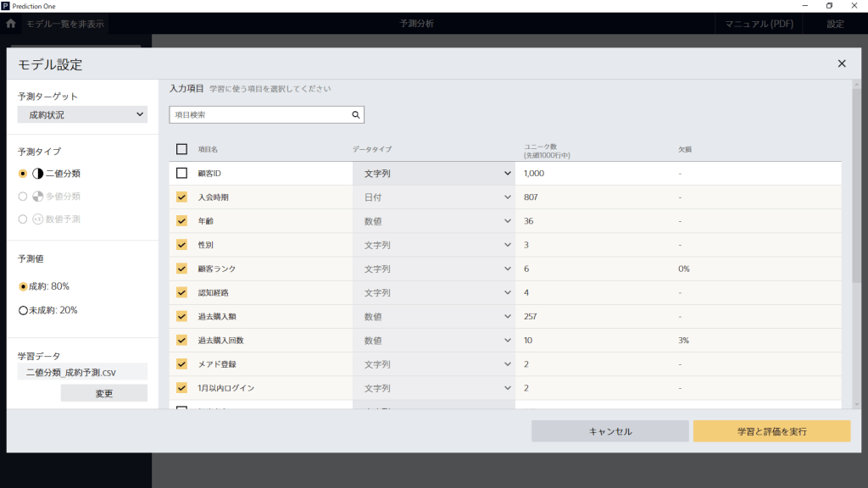Image resolution: width=868 pixels, height=488 pixels.
Task: Open data type dropdown for 性別
Action: click(434, 245)
